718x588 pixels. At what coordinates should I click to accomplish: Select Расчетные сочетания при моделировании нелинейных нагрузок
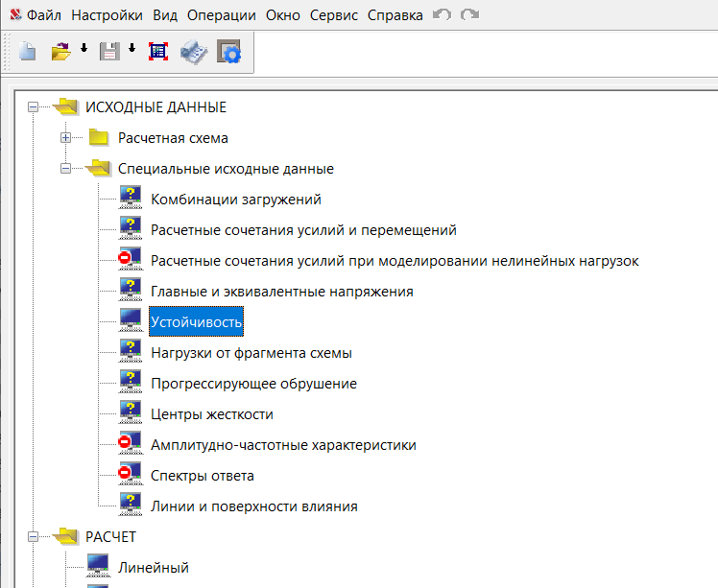tap(395, 261)
